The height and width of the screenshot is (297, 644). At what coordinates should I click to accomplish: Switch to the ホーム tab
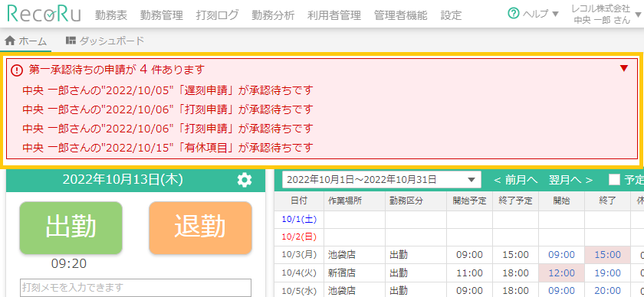pos(25,41)
